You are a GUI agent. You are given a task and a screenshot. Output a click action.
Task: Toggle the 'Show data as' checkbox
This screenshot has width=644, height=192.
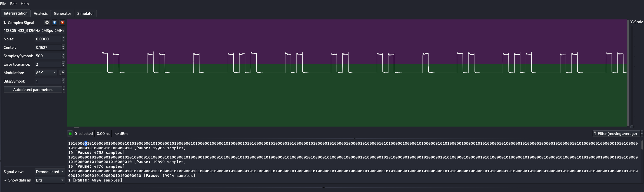(5, 180)
